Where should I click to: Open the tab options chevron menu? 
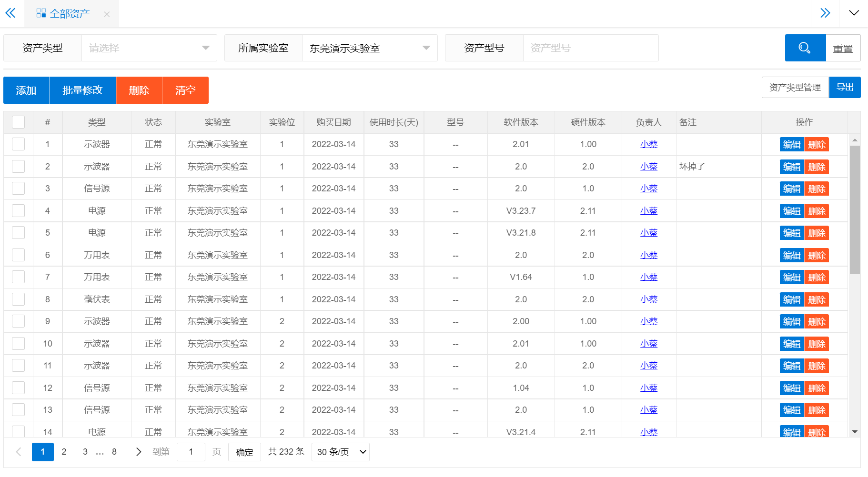pyautogui.click(x=854, y=13)
